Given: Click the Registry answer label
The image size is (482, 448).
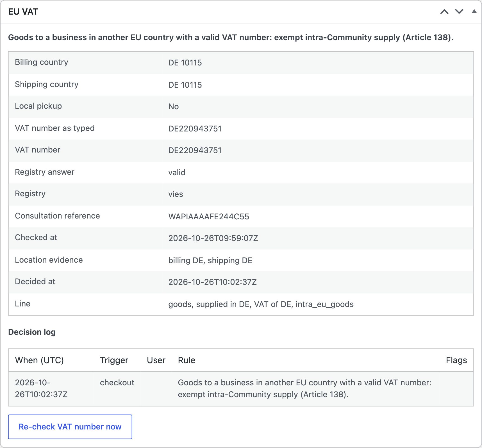Looking at the screenshot, I should click(45, 172).
